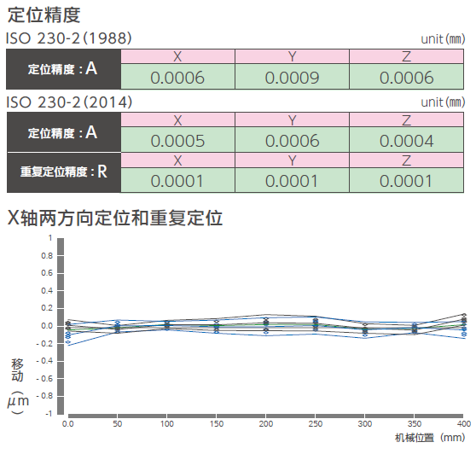Select X value 0.0006 in 1988 table
The image size is (476, 454).
[177, 78]
